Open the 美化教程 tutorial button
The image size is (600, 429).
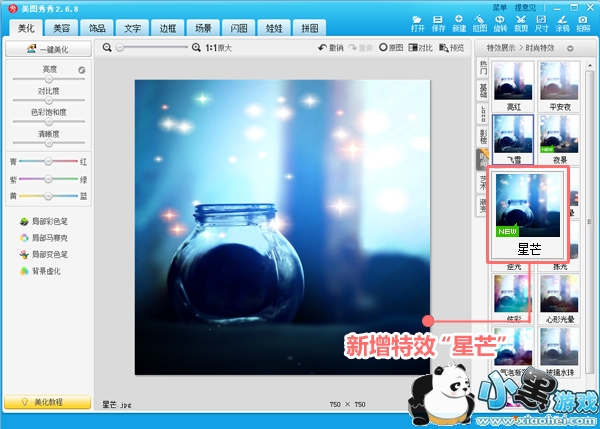[x=47, y=402]
